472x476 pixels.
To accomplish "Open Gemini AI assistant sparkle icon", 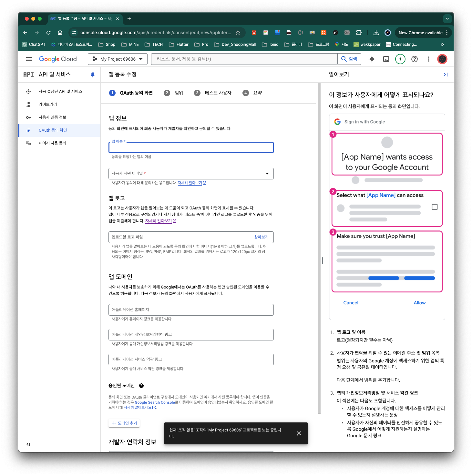I will pyautogui.click(x=372, y=59).
